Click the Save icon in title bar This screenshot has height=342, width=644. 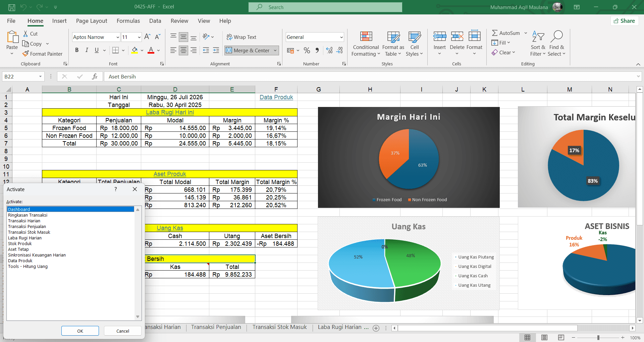[x=11, y=7]
